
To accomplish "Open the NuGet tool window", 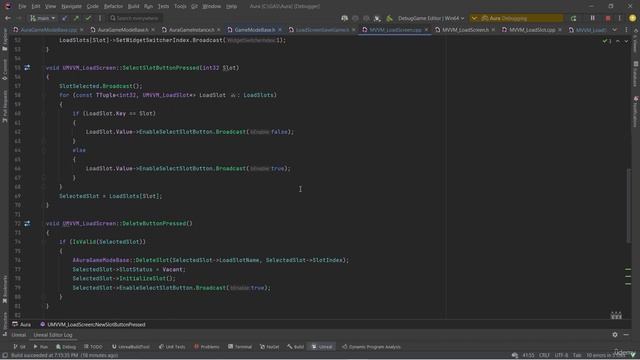I will 270,347.
